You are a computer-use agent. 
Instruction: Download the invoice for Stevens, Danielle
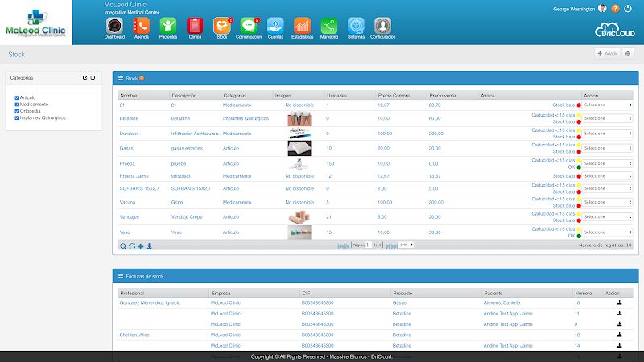tap(620, 302)
